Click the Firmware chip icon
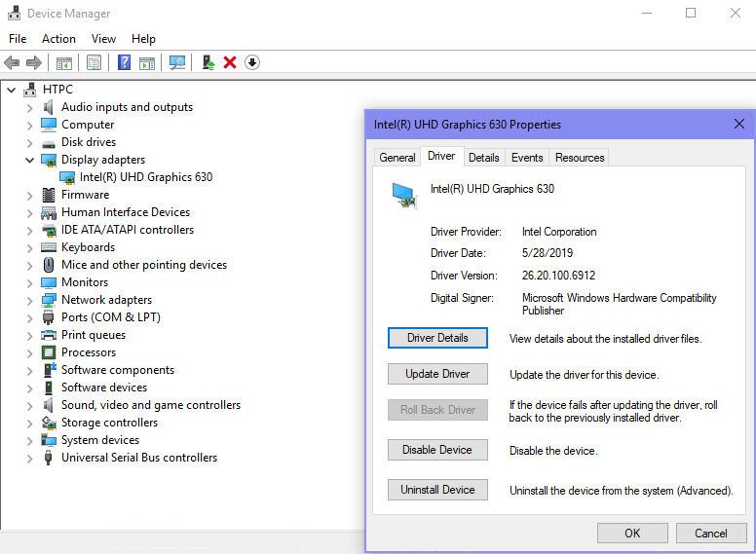This screenshot has height=554, width=756. pyautogui.click(x=48, y=195)
